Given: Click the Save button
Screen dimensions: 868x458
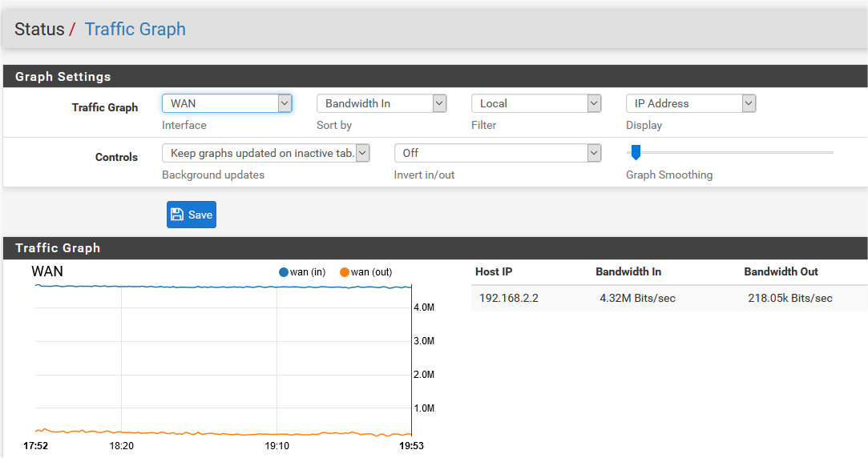Looking at the screenshot, I should coord(192,215).
